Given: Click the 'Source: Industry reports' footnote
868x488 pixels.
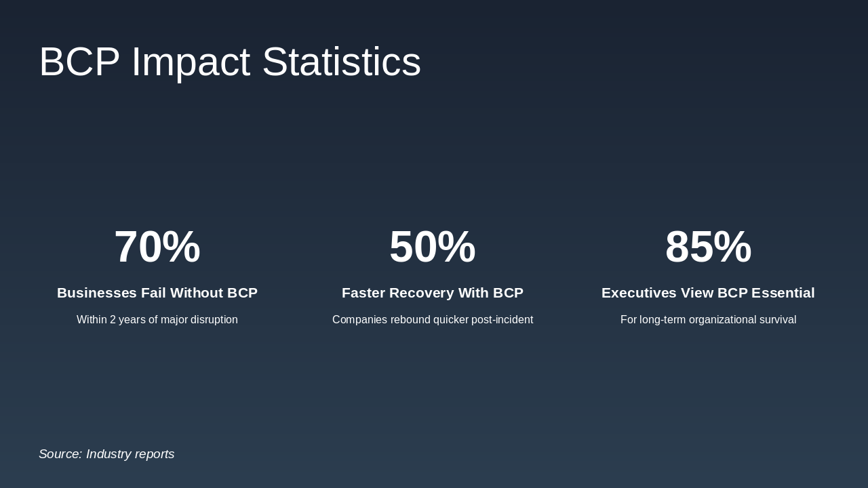Looking at the screenshot, I should 106,454.
